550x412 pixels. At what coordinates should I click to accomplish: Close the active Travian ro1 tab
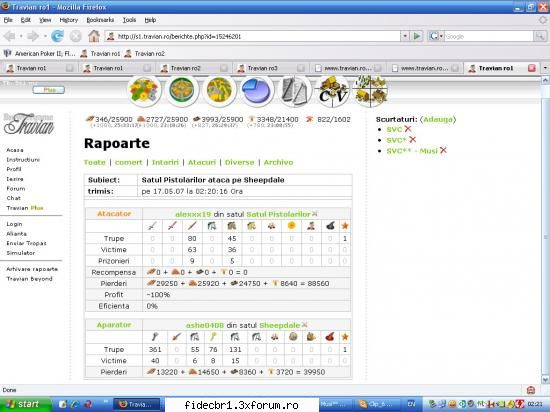(532, 68)
